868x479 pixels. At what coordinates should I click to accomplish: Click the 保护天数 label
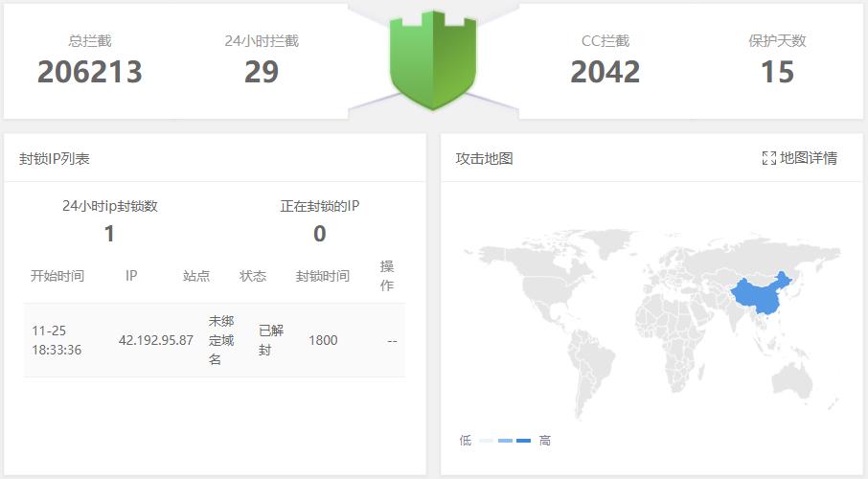pyautogui.click(x=777, y=41)
